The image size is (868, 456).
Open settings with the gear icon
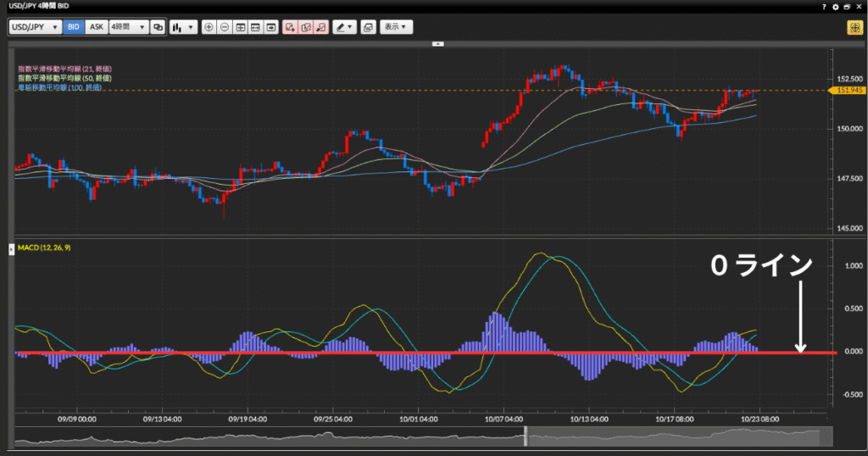click(x=835, y=6)
